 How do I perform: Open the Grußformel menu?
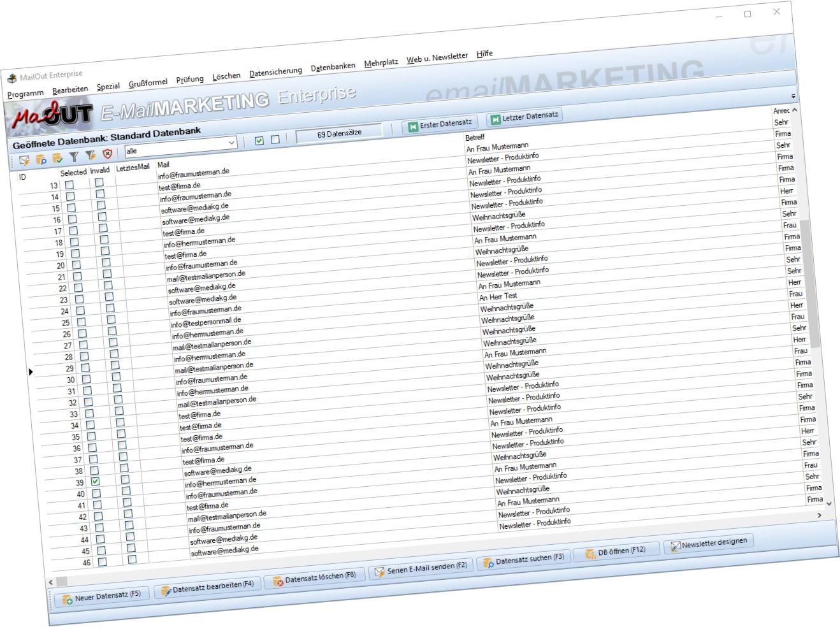[148, 83]
